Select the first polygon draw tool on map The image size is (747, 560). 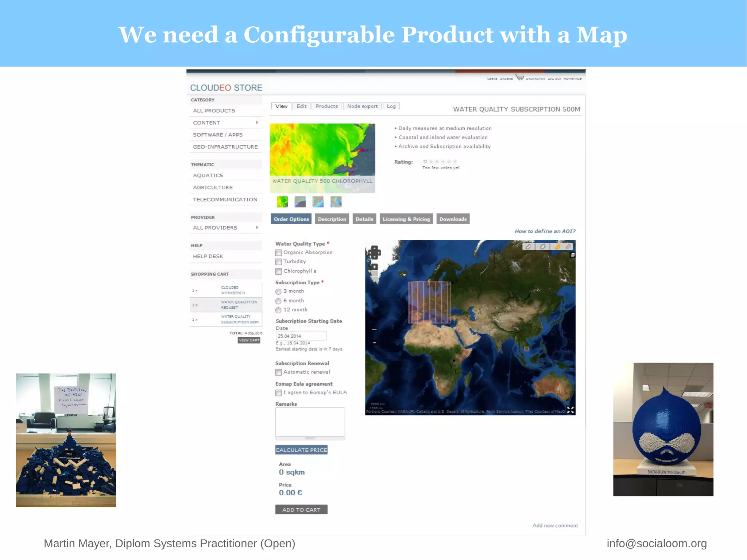coord(528,247)
